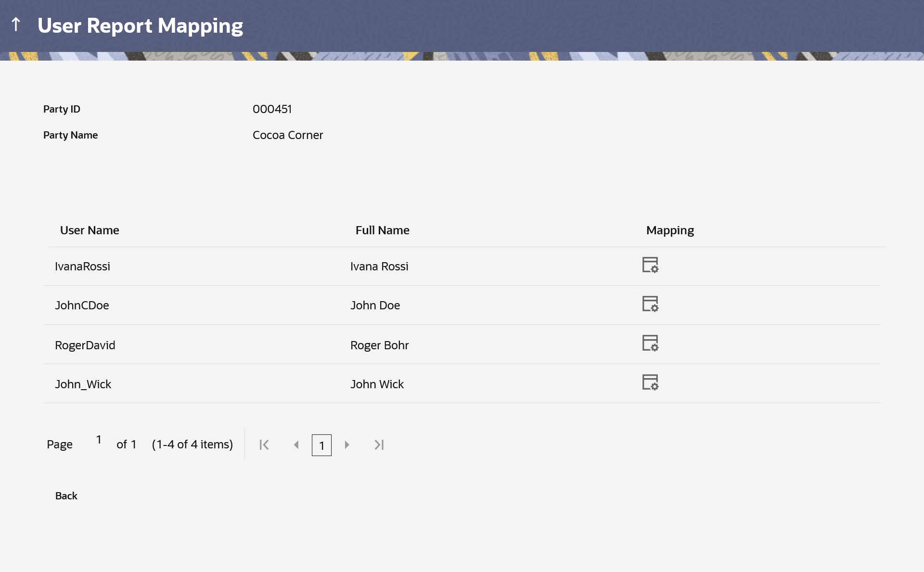Go to previous page arrow
This screenshot has width=924, height=572.
[x=296, y=445]
